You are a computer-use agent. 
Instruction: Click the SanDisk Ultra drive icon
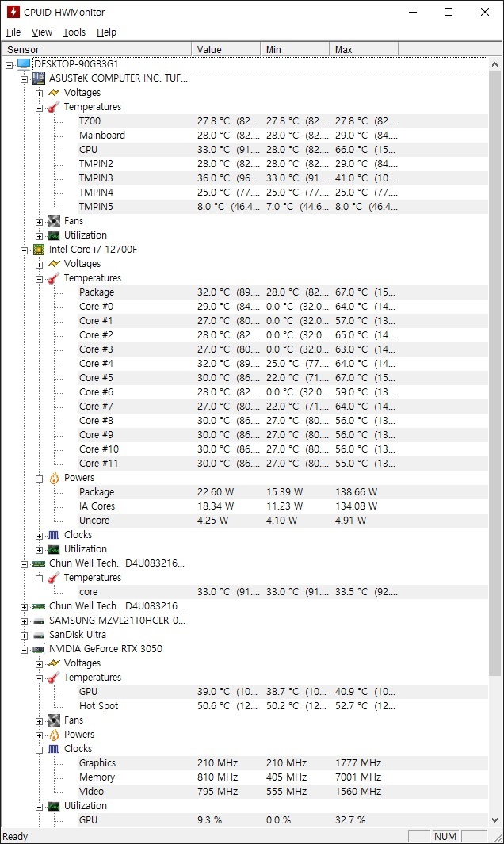tap(39, 635)
